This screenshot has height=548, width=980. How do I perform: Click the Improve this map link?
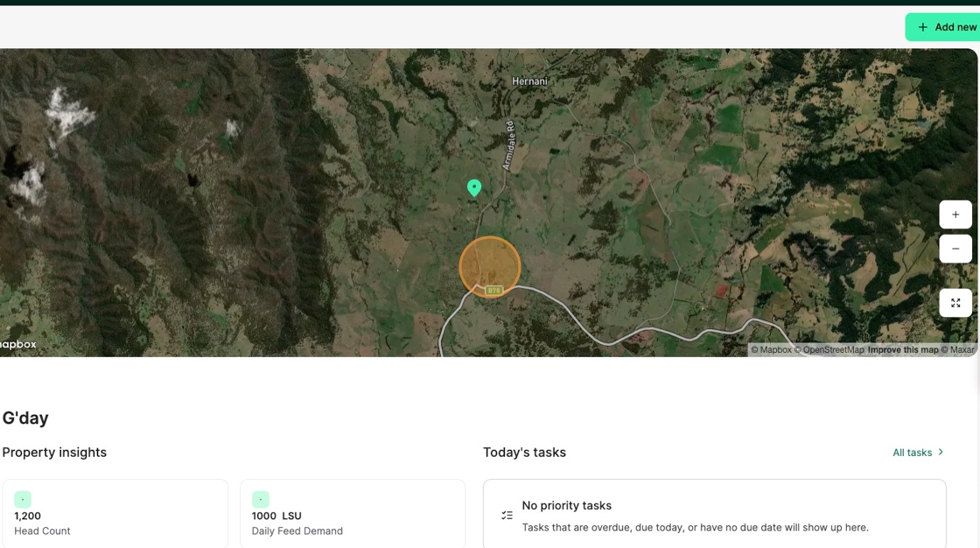click(x=903, y=349)
